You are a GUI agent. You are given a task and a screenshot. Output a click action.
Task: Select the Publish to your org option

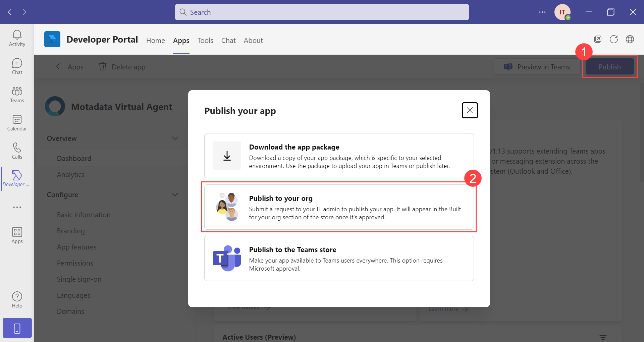tap(338, 207)
